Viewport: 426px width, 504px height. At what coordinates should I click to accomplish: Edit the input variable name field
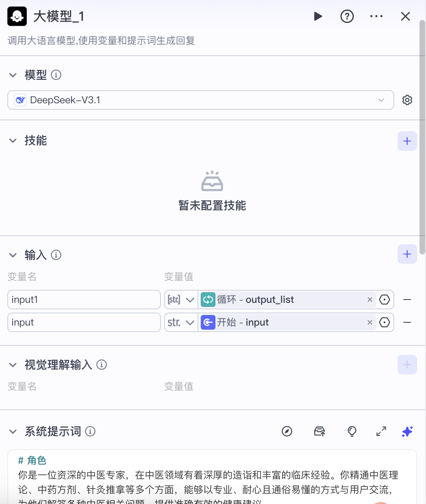coord(84,322)
